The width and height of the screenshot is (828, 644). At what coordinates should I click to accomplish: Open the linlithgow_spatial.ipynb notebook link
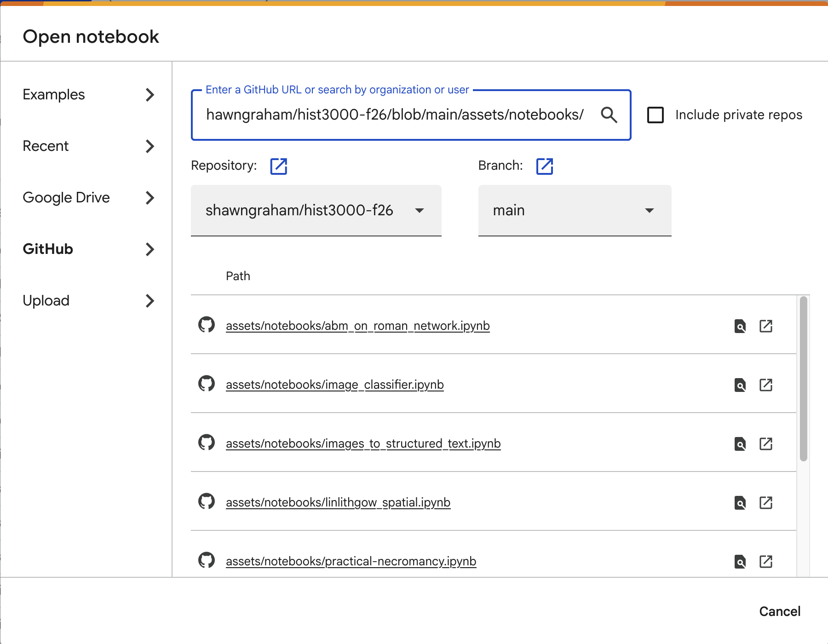pos(338,502)
